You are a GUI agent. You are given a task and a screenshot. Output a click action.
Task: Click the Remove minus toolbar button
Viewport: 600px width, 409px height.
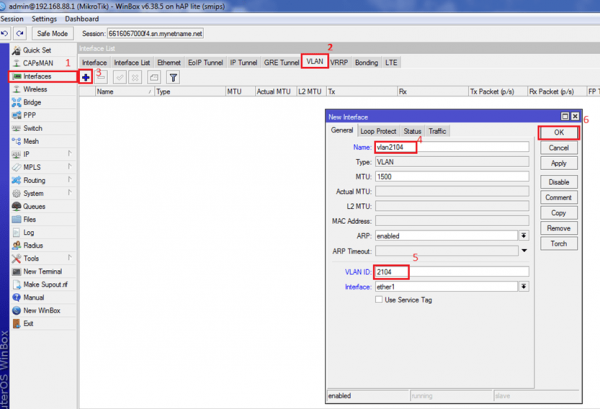[x=101, y=78]
